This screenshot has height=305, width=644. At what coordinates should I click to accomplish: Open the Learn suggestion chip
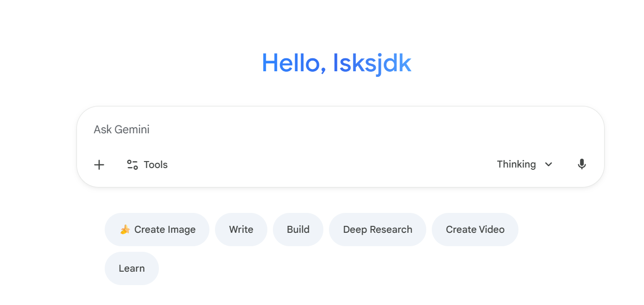(132, 268)
